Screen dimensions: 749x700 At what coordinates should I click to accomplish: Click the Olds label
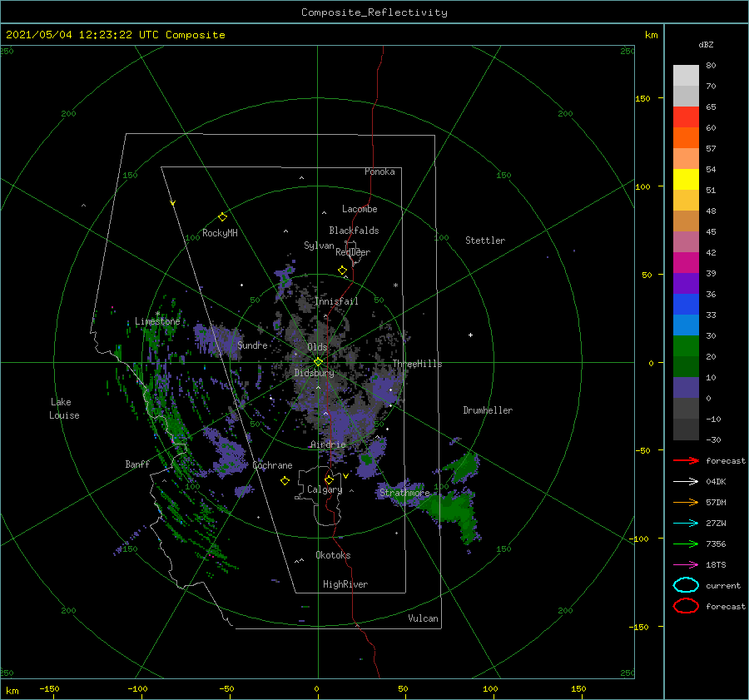(x=317, y=347)
